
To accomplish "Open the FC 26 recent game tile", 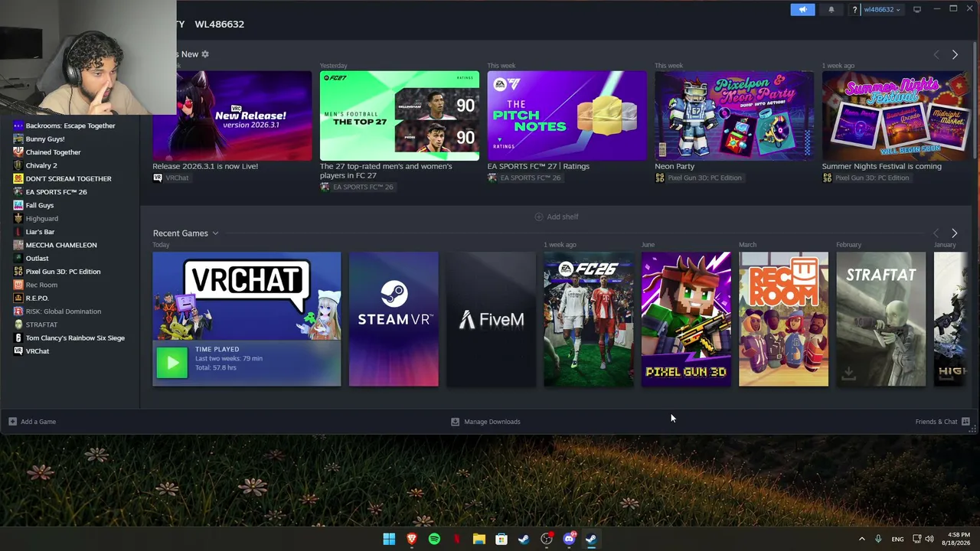I will [589, 319].
